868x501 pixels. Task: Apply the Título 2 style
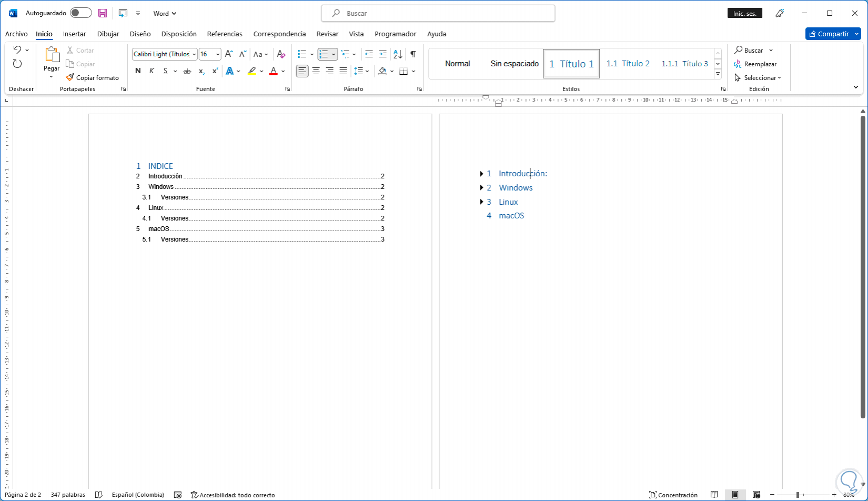[x=628, y=64]
